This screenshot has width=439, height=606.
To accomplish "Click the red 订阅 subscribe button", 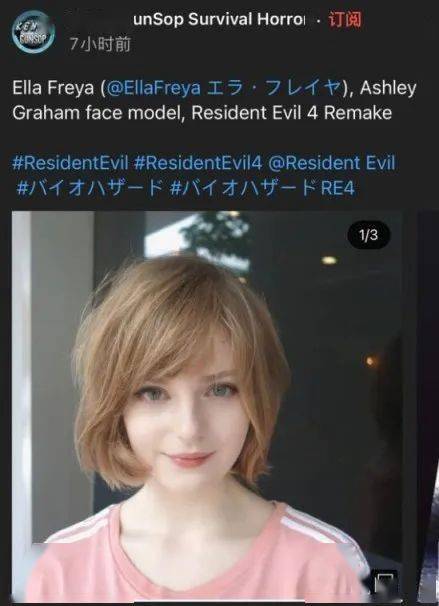I will point(345,20).
